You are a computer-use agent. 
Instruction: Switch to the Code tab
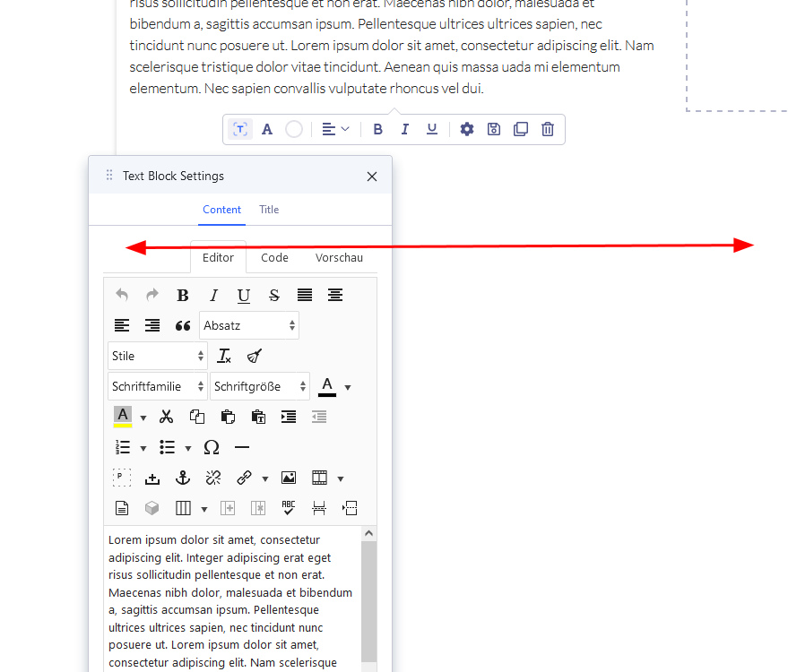point(274,257)
